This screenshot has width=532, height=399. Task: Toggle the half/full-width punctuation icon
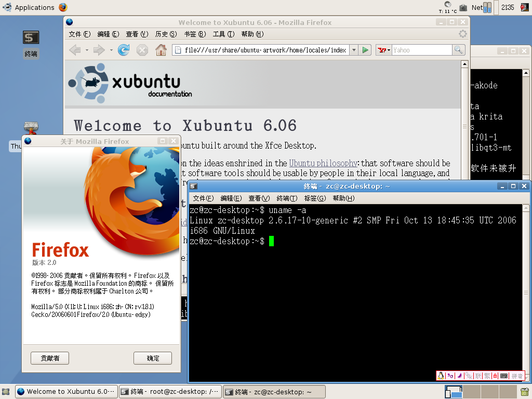(450, 376)
